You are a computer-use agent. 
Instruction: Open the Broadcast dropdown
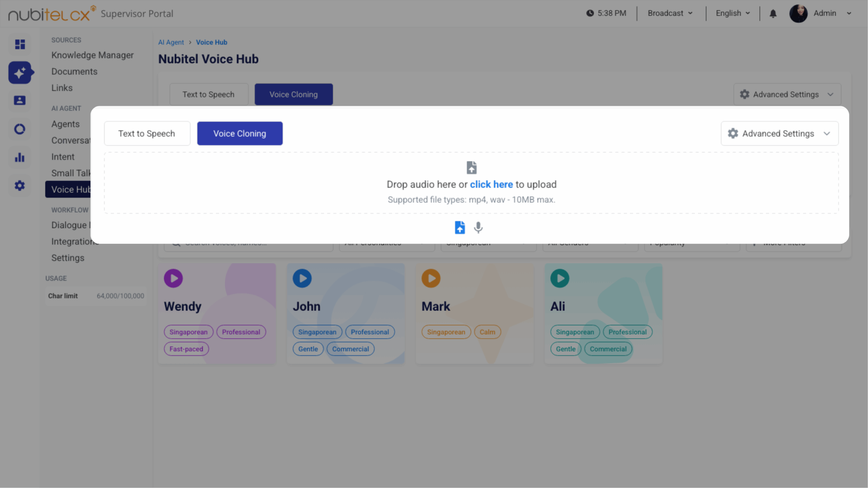670,13
